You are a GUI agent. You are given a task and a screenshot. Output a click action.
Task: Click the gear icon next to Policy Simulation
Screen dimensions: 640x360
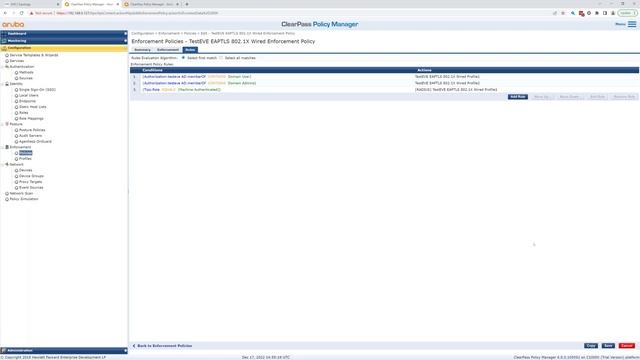point(7,199)
